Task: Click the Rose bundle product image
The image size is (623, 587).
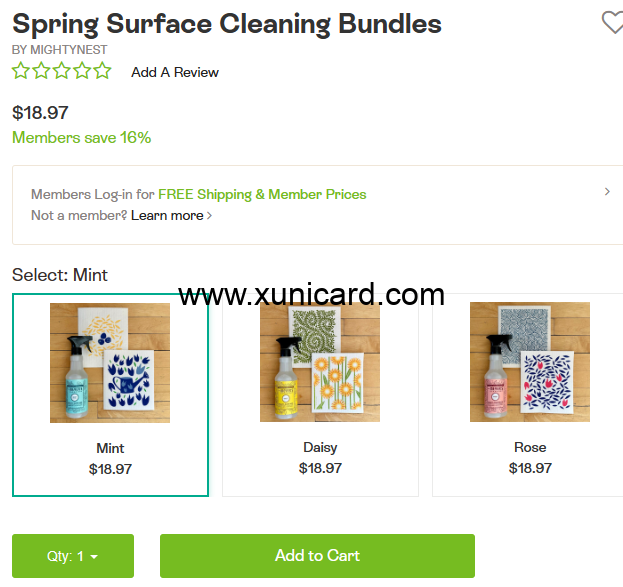Action: point(530,362)
